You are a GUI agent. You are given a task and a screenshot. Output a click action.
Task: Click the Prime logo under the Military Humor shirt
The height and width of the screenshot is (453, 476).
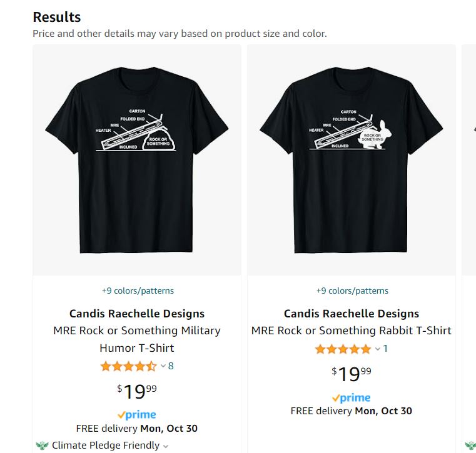pos(136,414)
